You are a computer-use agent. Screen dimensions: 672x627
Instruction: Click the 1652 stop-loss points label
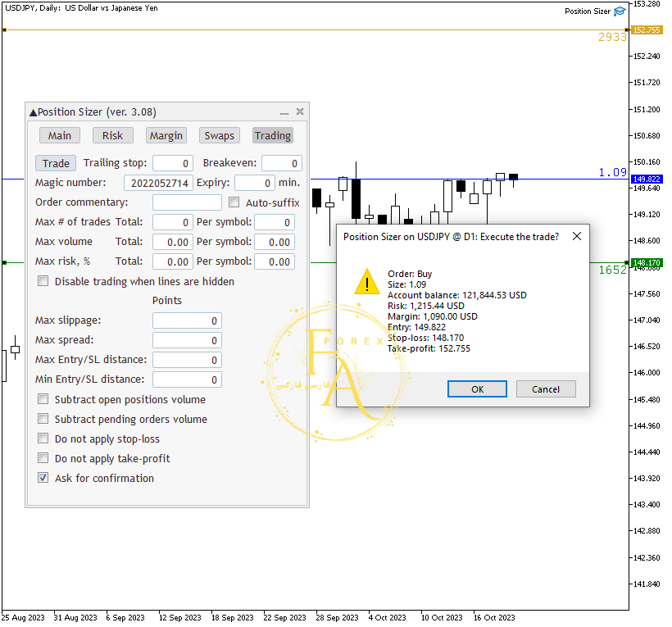click(x=612, y=270)
